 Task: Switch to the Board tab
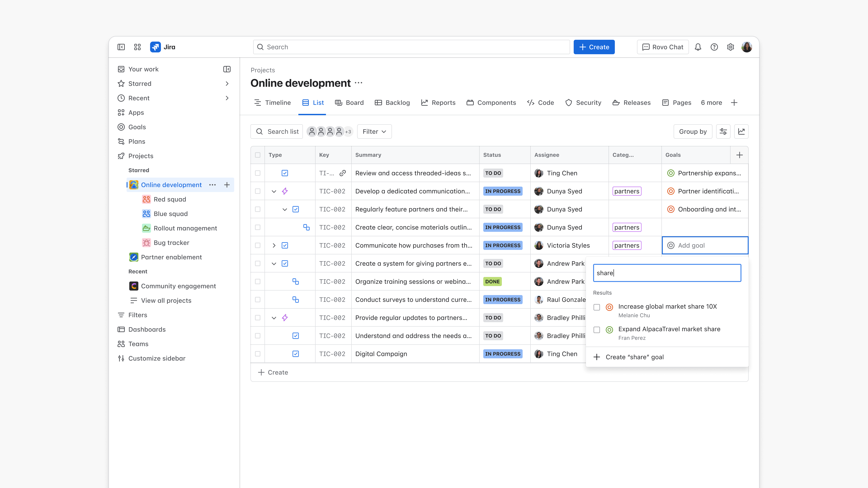pos(349,103)
